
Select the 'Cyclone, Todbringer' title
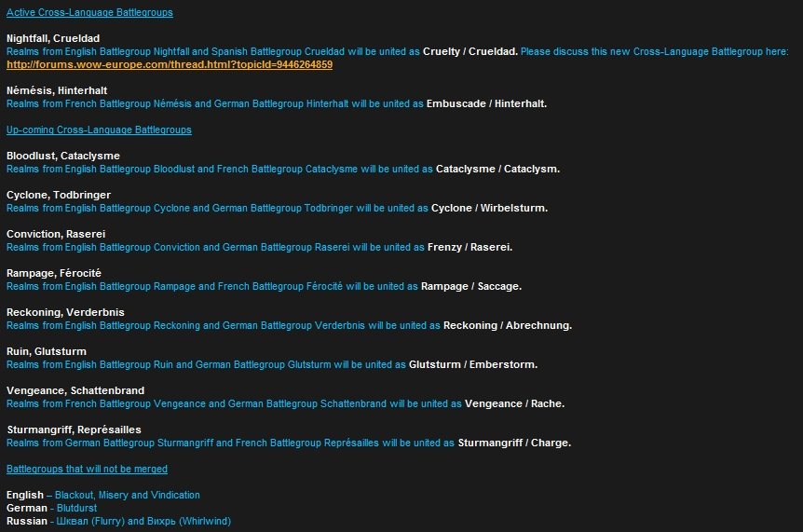coord(59,195)
